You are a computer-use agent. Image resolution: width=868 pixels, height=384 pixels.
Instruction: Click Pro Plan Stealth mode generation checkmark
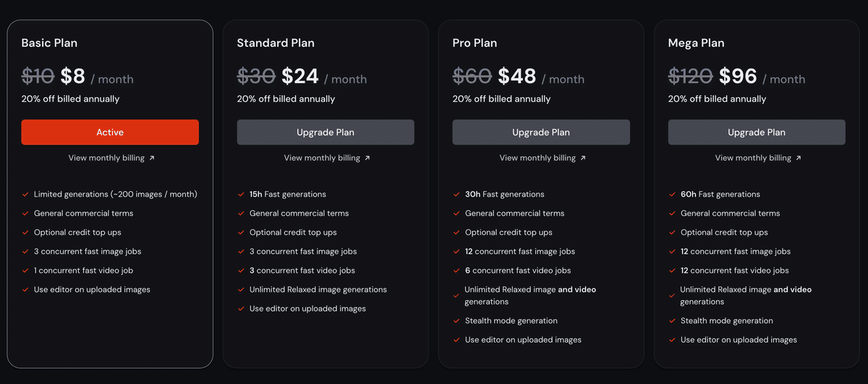(x=456, y=321)
